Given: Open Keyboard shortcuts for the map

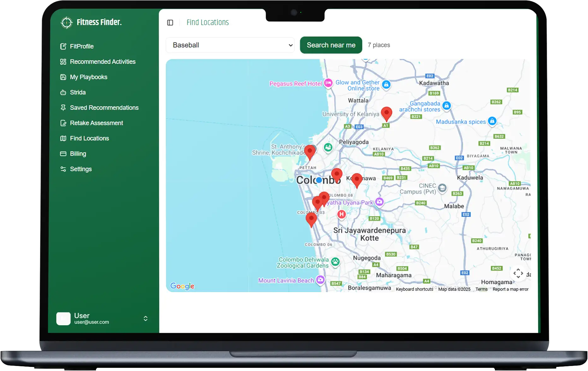Looking at the screenshot, I should pos(414,289).
